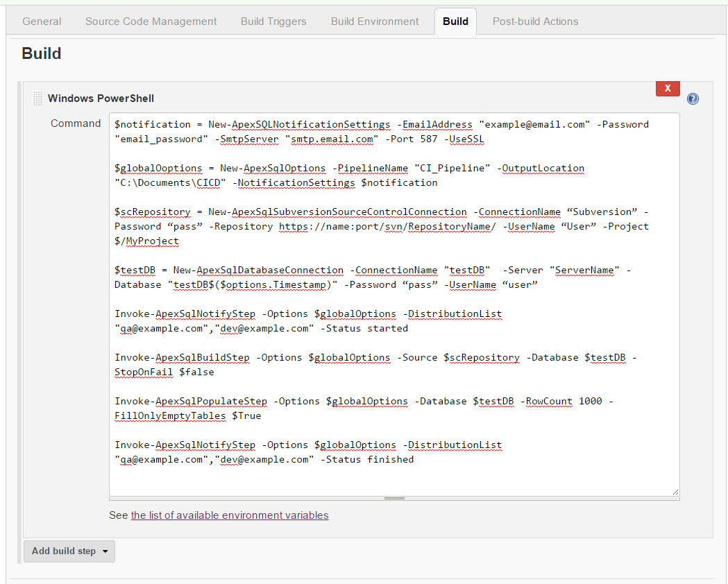
Task: Click the command box corner resize grip
Action: pyautogui.click(x=675, y=491)
